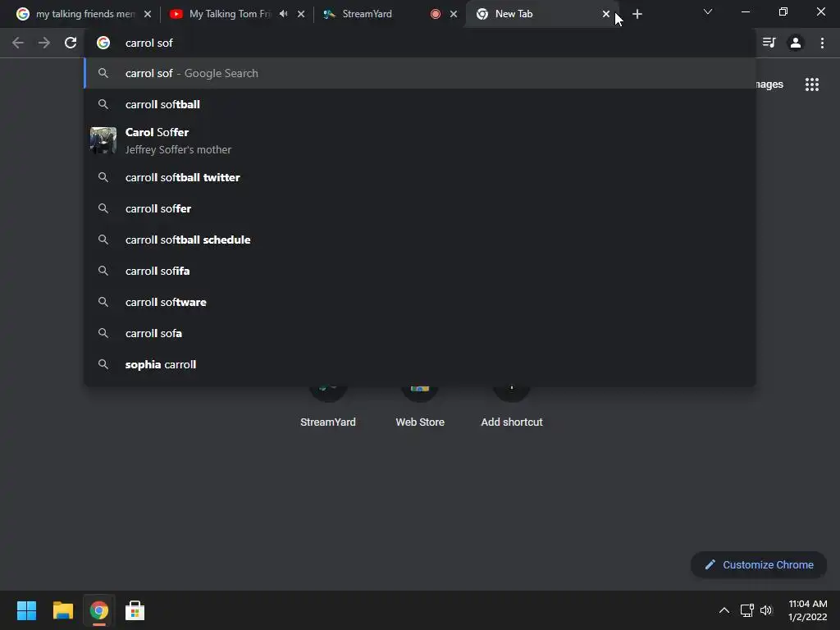Open the clock and date panel
Screen dimensions: 840x630
click(x=808, y=610)
